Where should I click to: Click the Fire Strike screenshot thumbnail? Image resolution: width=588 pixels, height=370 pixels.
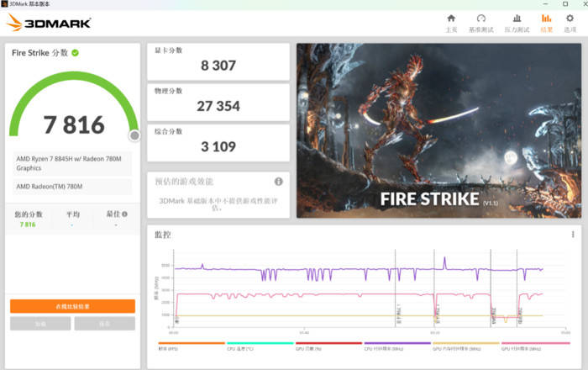[438, 130]
